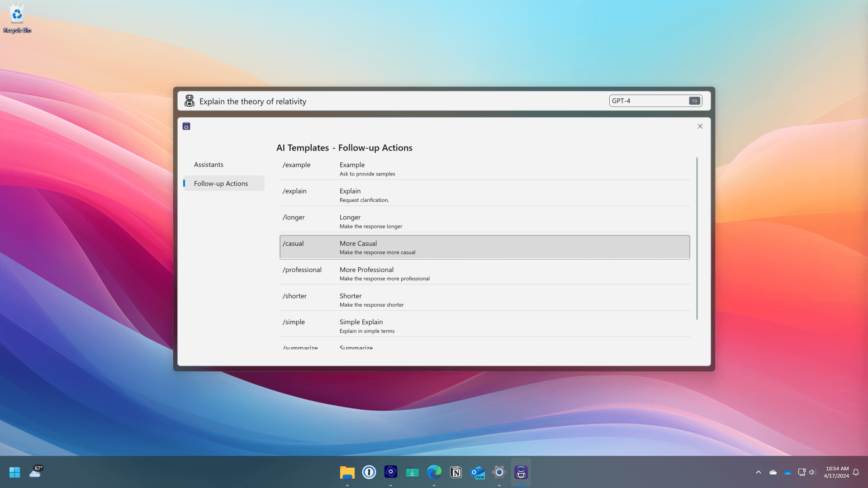The width and height of the screenshot is (868, 488).
Task: Open the GPT-4 model selector
Action: 655,100
